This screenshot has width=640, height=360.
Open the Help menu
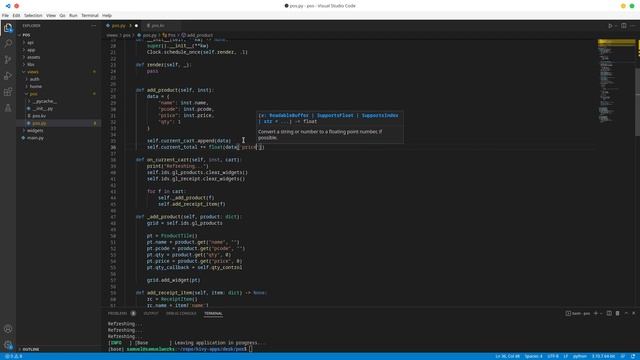click(x=107, y=16)
